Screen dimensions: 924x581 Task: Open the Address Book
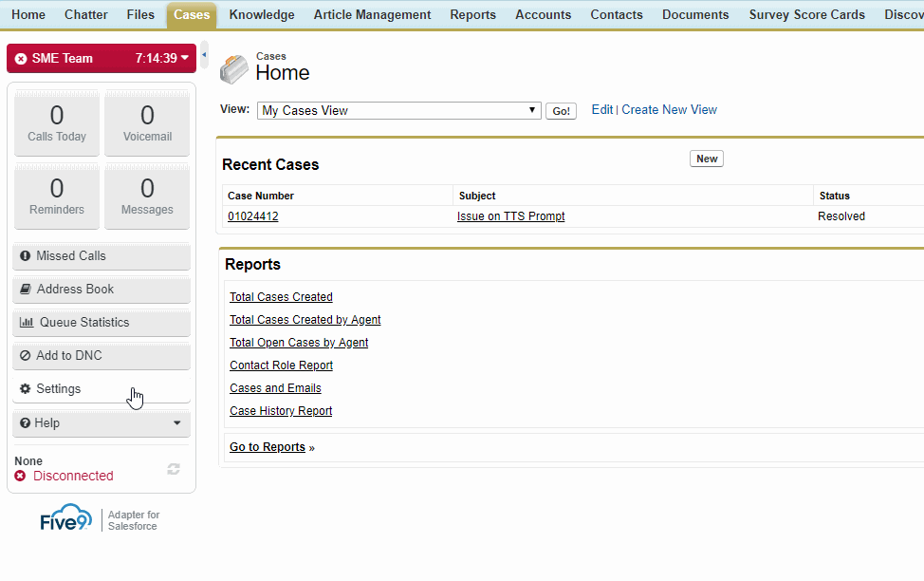click(102, 290)
